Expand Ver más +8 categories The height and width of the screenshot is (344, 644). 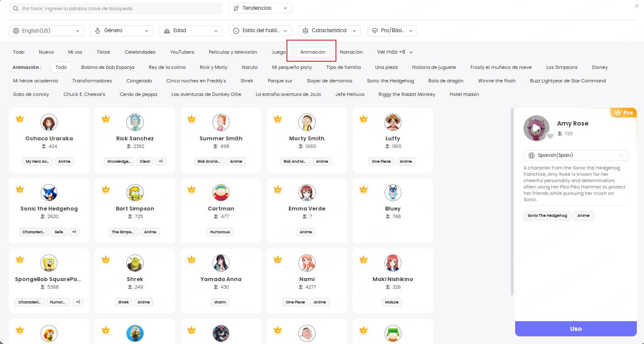pyautogui.click(x=395, y=52)
